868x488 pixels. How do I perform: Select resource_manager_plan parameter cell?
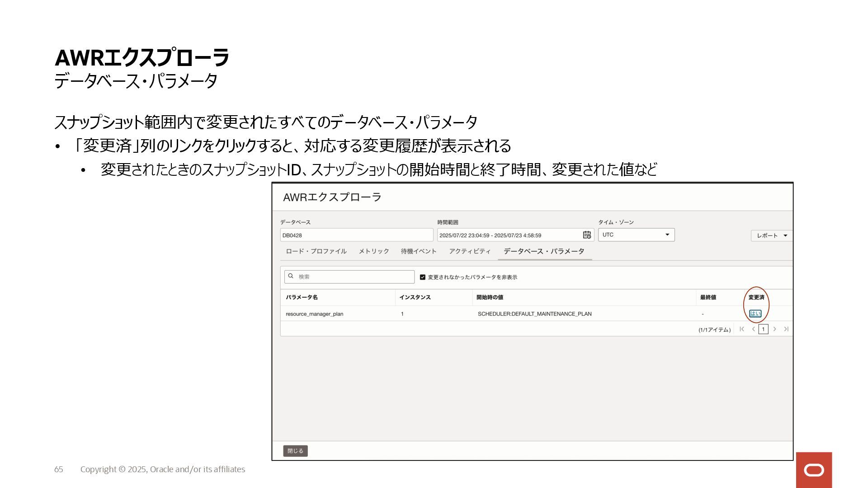(314, 314)
